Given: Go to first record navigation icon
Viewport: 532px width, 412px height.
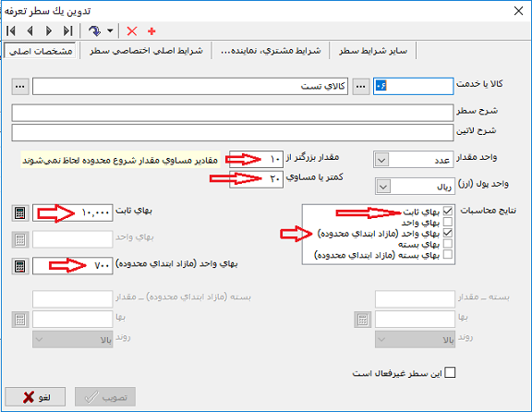Looking at the screenshot, I should click(x=11, y=31).
